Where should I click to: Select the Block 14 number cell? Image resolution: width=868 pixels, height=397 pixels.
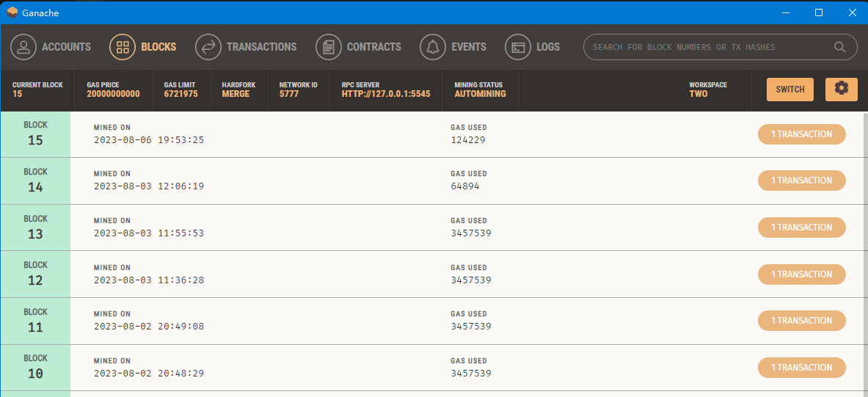[35, 181]
